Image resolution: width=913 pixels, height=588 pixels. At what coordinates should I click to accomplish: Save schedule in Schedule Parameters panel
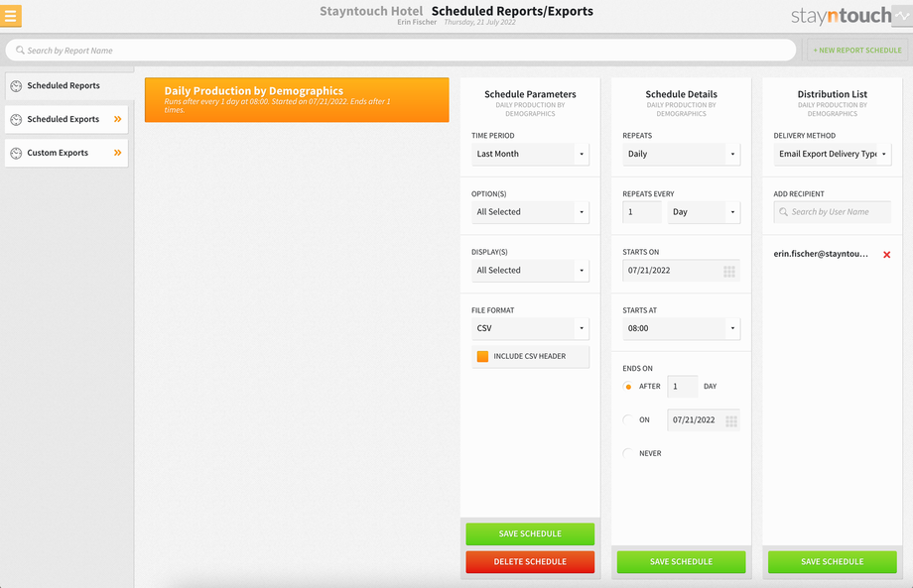tap(530, 533)
